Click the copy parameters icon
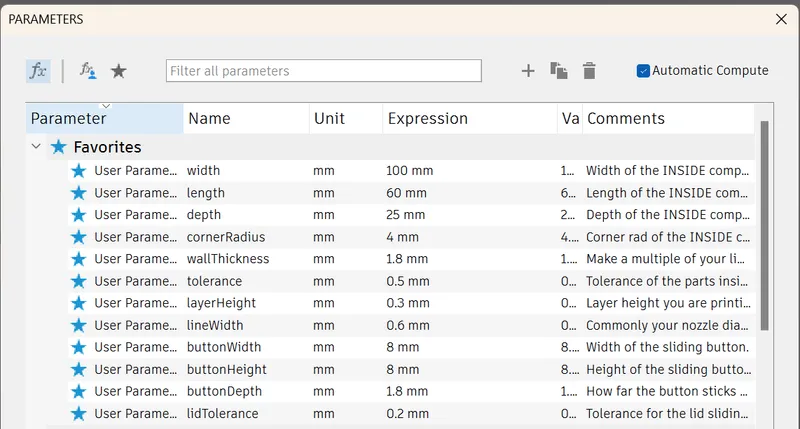Viewport: 800px width, 429px height. (559, 70)
